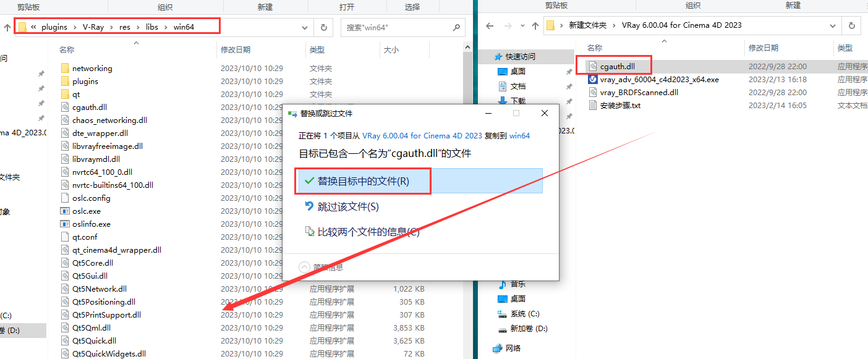
Task: Click oslinfo.exe application icon
Action: point(66,224)
